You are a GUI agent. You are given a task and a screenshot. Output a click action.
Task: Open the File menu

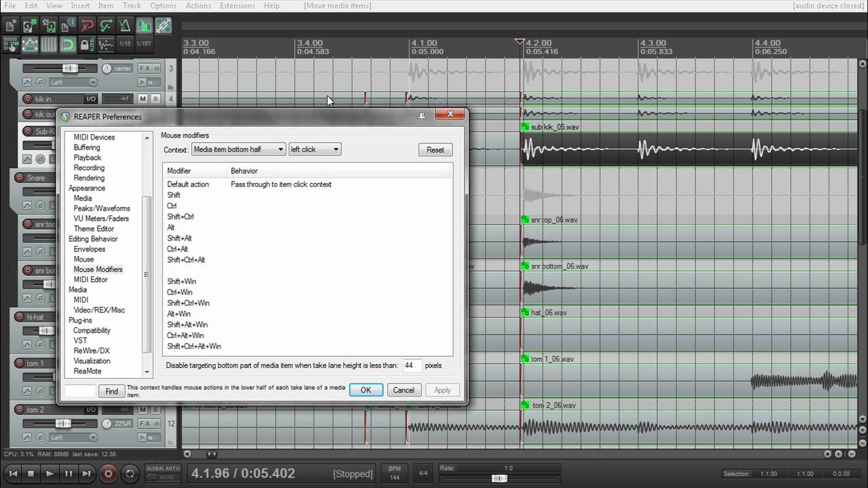tap(10, 5)
